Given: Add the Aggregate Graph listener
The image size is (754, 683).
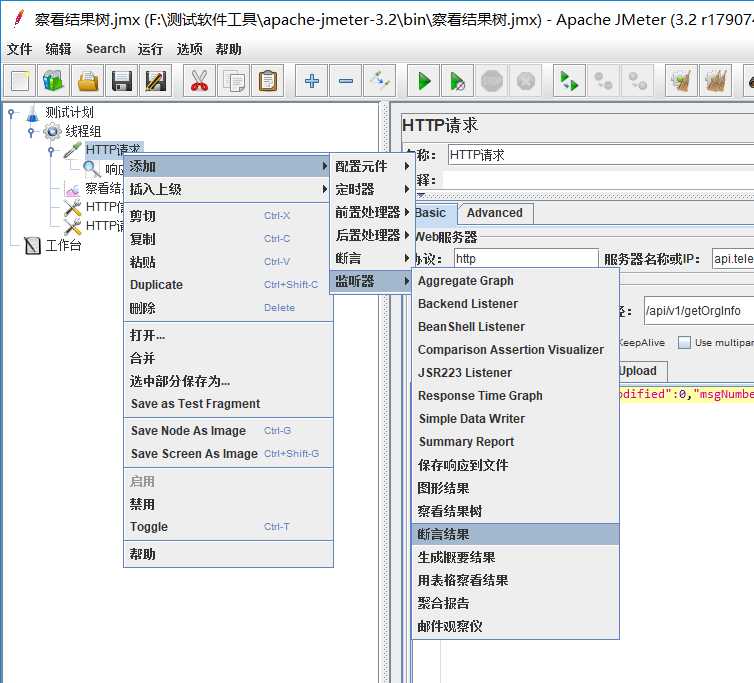Looking at the screenshot, I should 515,280.
